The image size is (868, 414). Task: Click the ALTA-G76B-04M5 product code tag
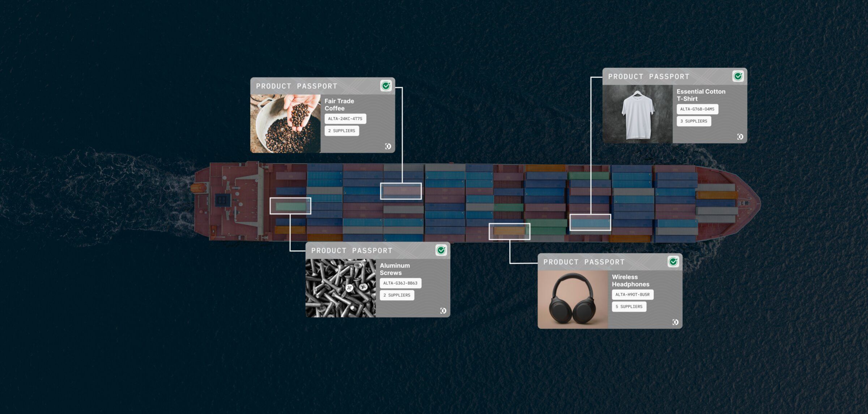pos(697,109)
